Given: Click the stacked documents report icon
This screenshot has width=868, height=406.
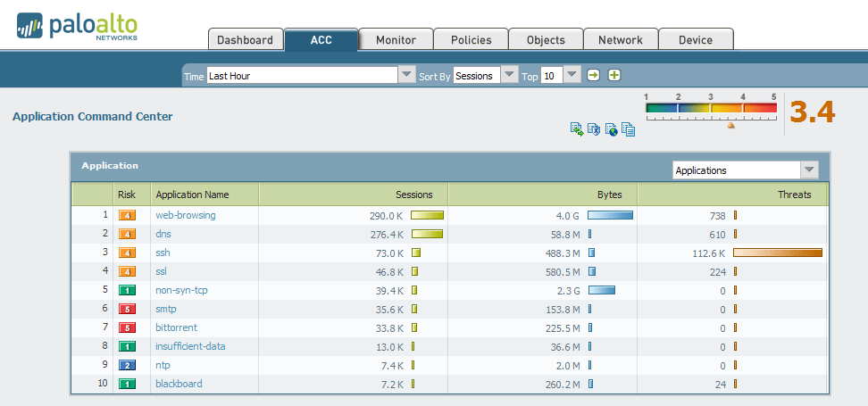Looking at the screenshot, I should 629,130.
